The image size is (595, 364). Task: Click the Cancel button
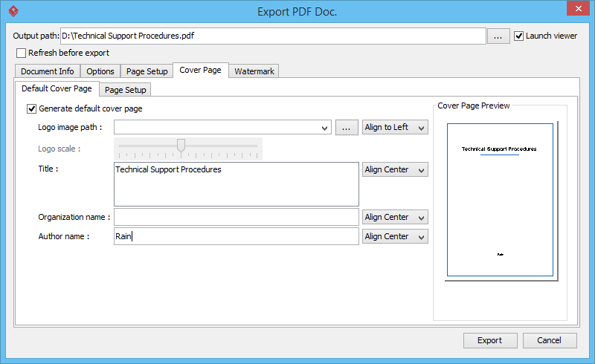(x=550, y=341)
